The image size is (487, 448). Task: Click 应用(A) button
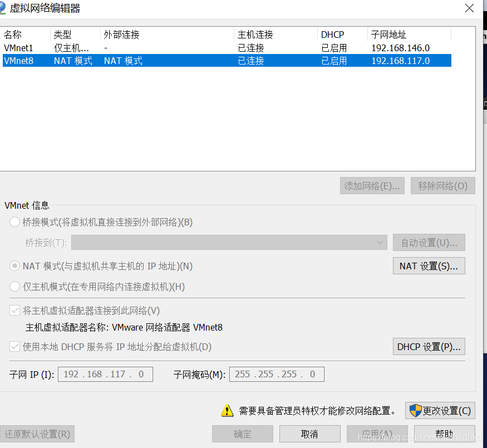point(377,434)
